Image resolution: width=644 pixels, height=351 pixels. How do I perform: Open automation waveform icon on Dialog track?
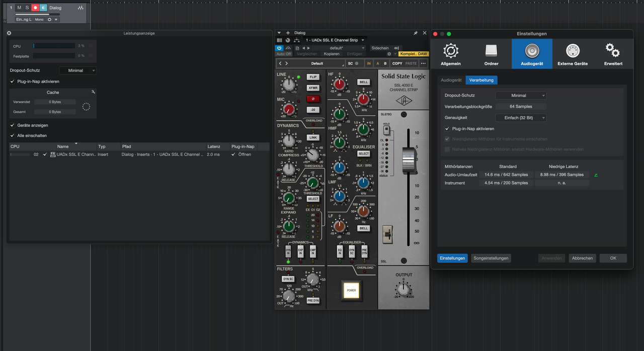[x=81, y=8]
